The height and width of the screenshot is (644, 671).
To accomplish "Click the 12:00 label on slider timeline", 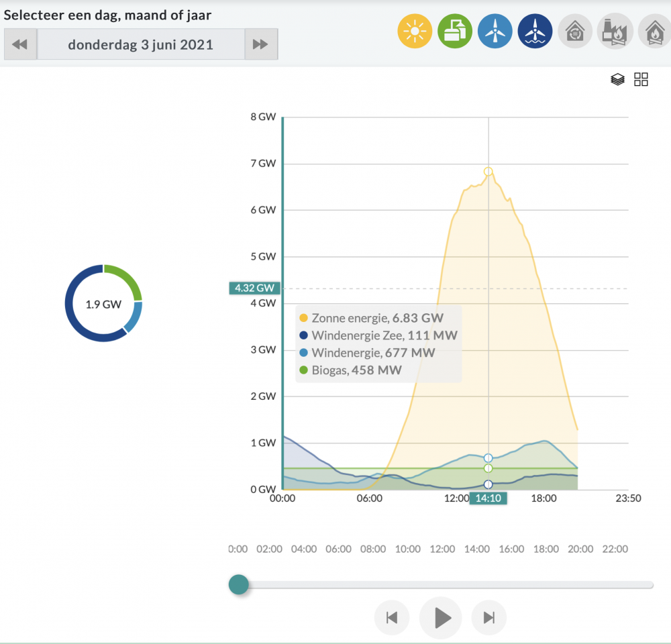I will pyautogui.click(x=442, y=549).
